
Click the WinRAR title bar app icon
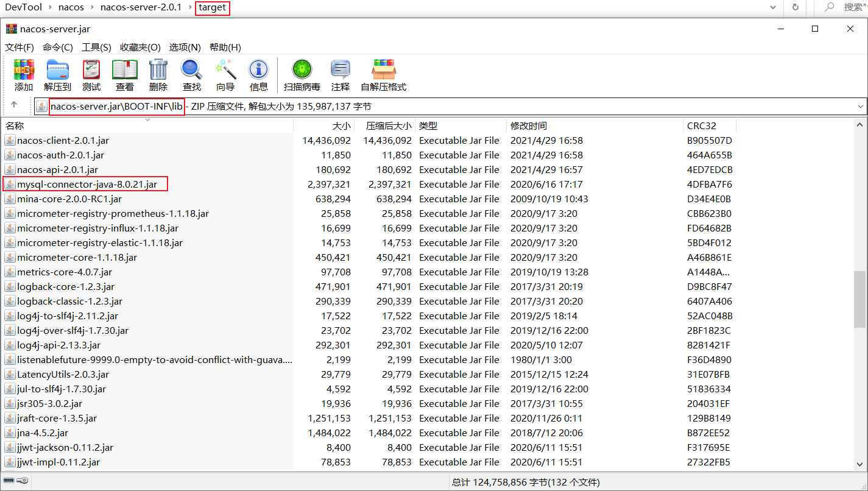[x=11, y=29]
